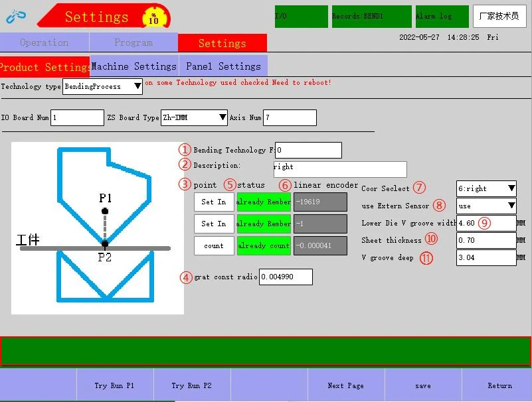Click the Description input field
532x402 pixels.
click(x=340, y=169)
